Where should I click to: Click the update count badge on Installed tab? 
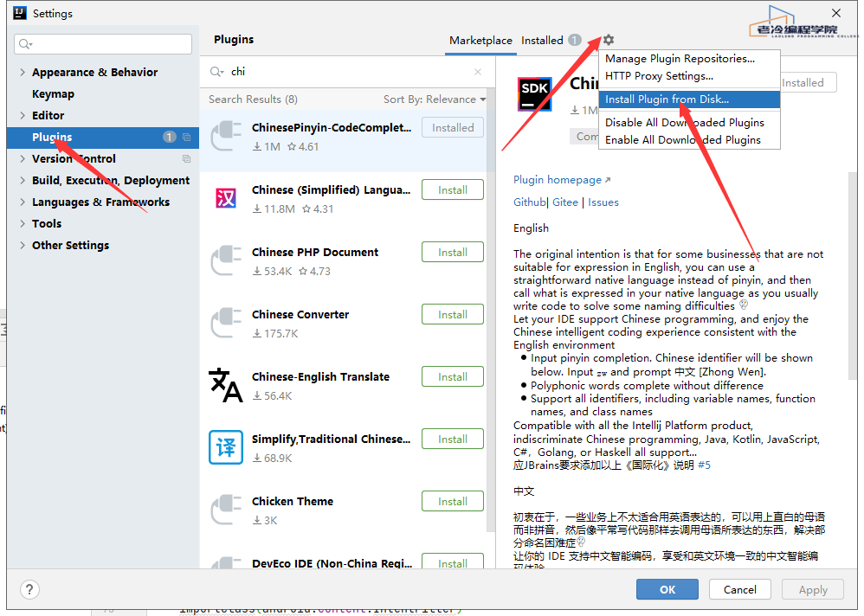pos(575,40)
